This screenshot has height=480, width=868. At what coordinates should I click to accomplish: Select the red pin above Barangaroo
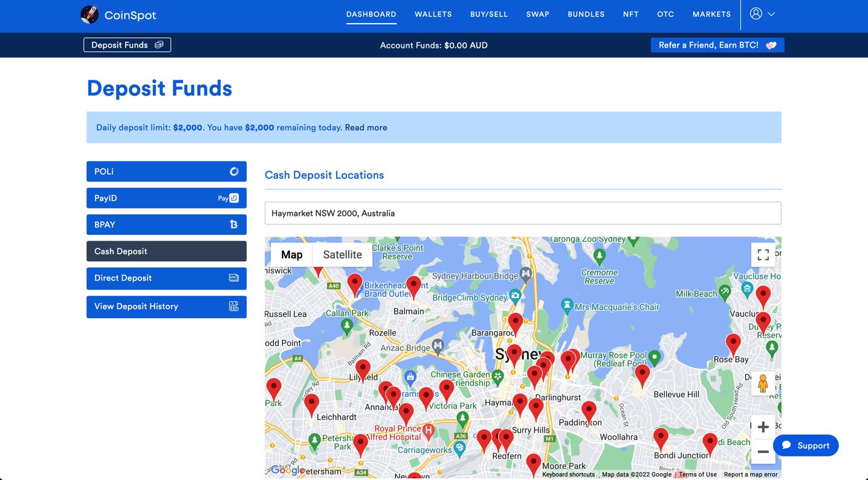pos(516,325)
